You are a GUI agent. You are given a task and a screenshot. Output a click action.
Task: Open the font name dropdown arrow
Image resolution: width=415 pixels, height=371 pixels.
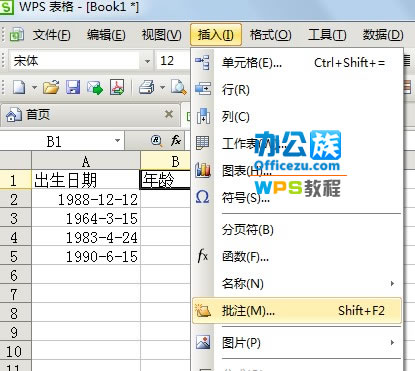point(147,61)
